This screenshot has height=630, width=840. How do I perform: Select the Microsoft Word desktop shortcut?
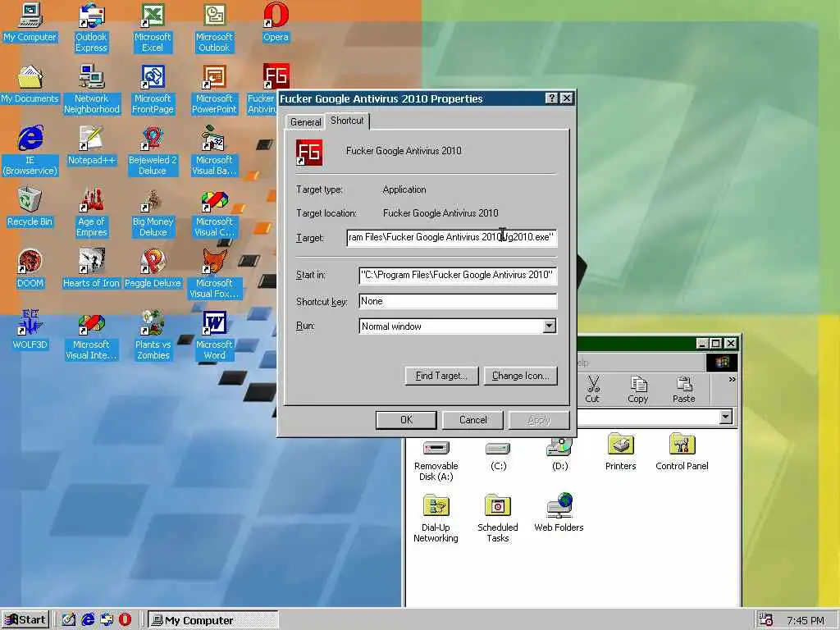point(214,336)
